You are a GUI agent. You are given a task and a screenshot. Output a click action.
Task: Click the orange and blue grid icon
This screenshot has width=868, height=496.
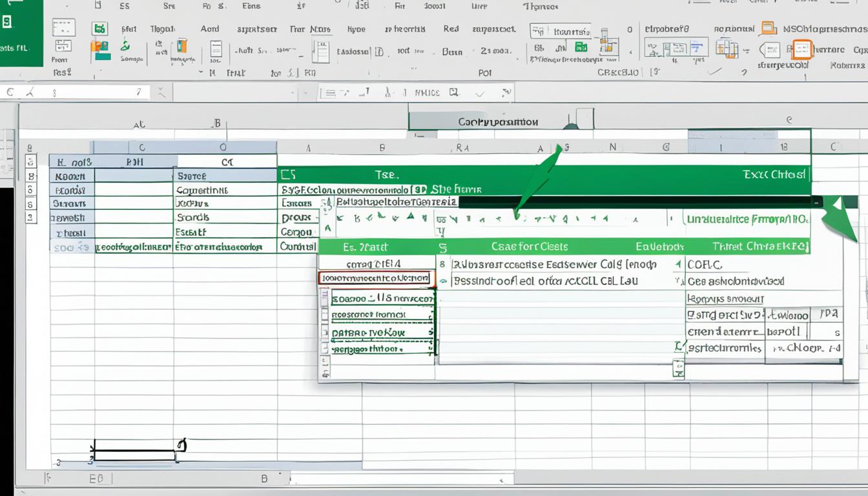pyautogui.click(x=727, y=48)
